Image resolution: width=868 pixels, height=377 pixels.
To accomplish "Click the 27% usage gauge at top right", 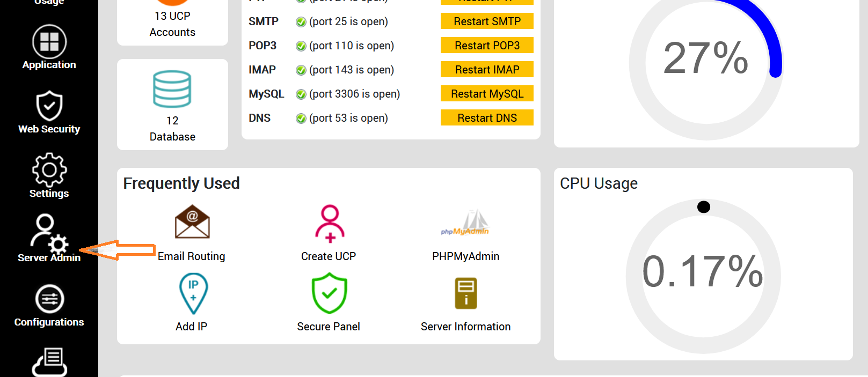I will pyautogui.click(x=704, y=59).
